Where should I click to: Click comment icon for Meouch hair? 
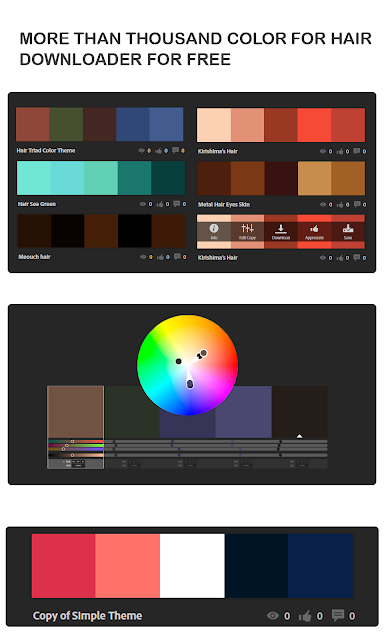(x=177, y=256)
